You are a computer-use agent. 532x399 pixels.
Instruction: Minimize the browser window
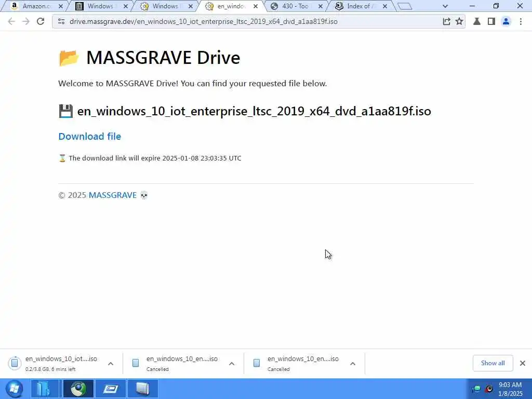click(x=472, y=6)
